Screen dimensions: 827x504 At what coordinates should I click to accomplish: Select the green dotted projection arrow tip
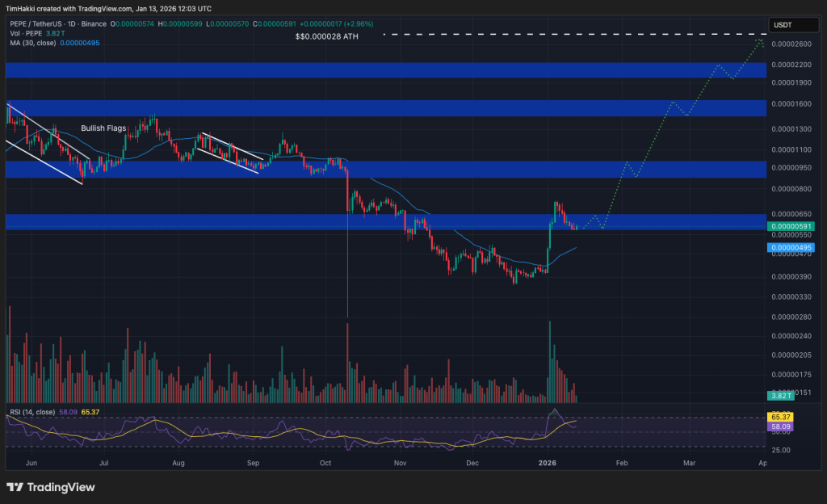tap(762, 39)
